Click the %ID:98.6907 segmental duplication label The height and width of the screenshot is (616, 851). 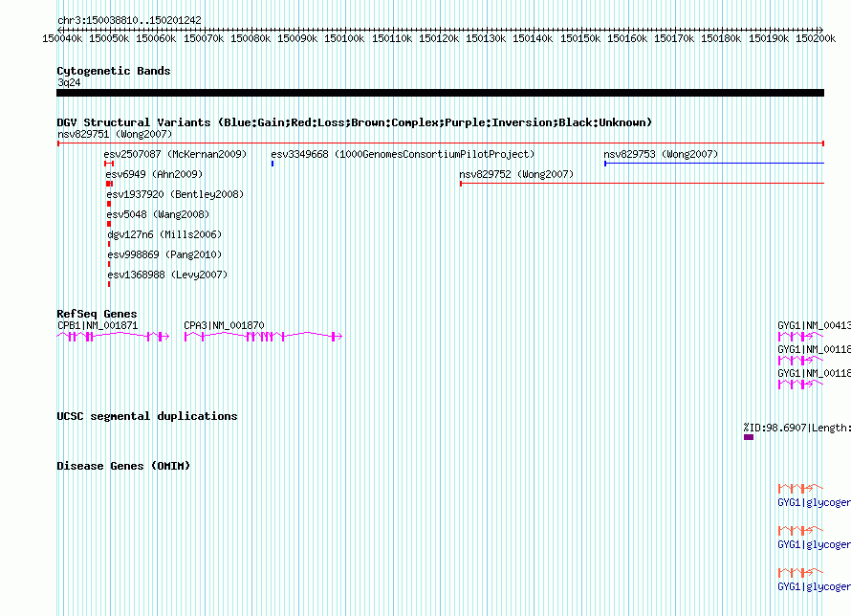(x=796, y=428)
